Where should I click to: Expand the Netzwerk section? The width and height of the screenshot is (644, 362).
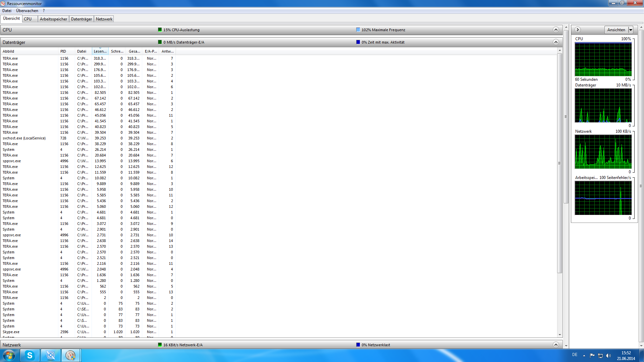[x=556, y=345]
